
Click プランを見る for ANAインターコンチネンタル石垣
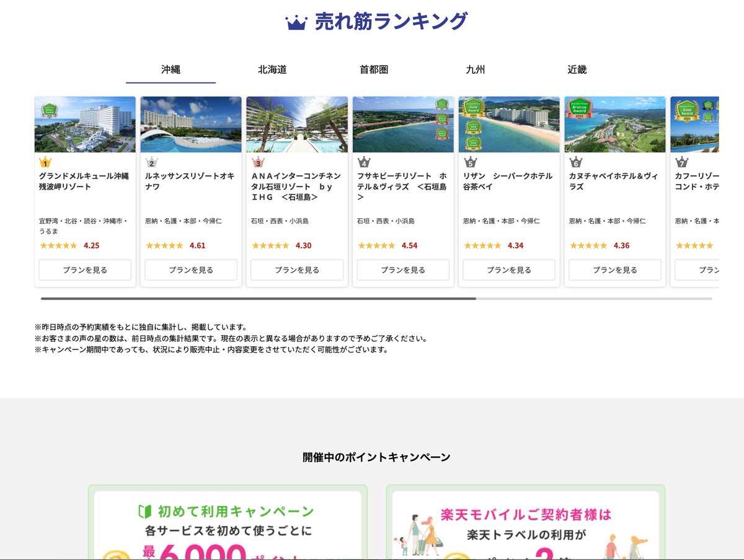297,270
